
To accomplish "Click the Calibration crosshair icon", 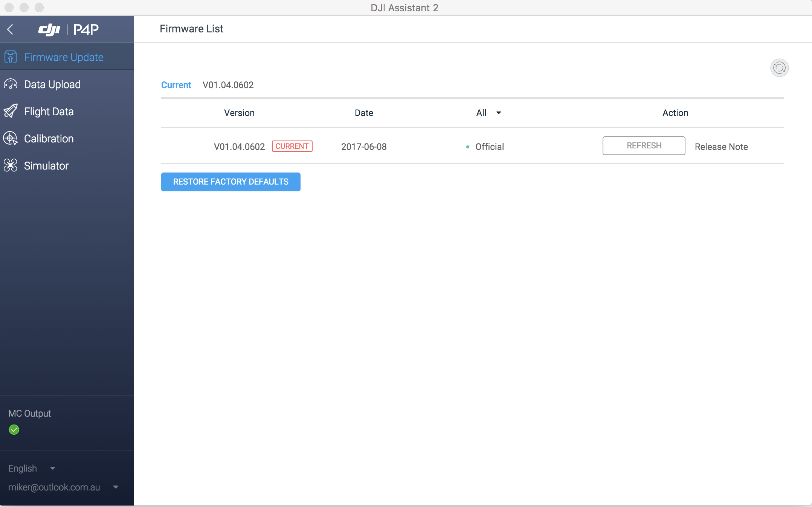I will tap(11, 138).
